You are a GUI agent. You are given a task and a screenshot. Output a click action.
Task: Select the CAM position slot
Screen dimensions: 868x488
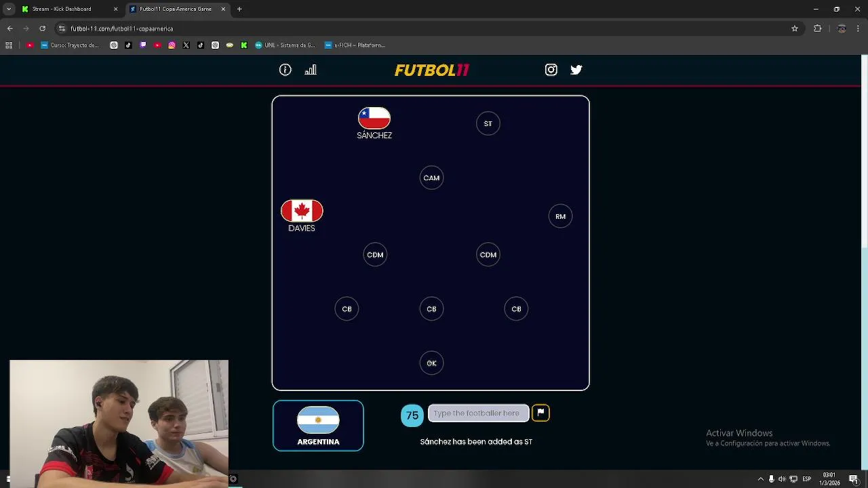[431, 178]
